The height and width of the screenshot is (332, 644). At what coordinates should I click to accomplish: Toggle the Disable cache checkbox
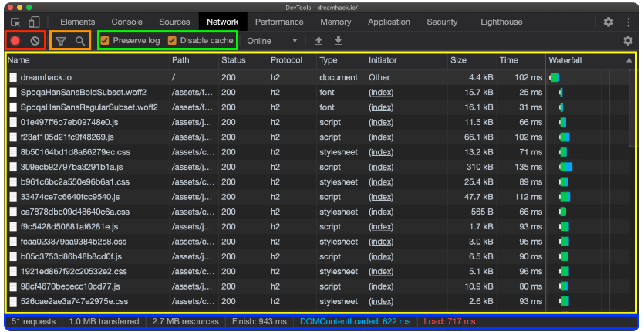tap(172, 40)
